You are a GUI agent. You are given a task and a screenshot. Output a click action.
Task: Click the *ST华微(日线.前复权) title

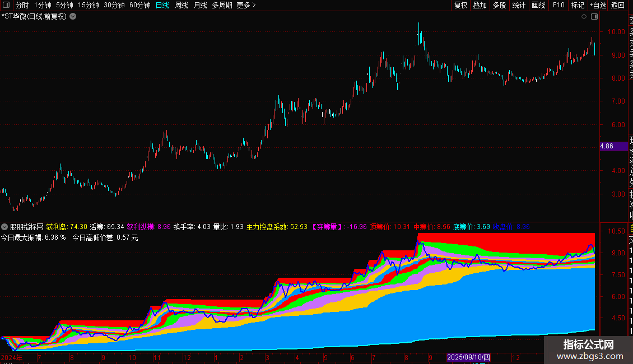[34, 17]
